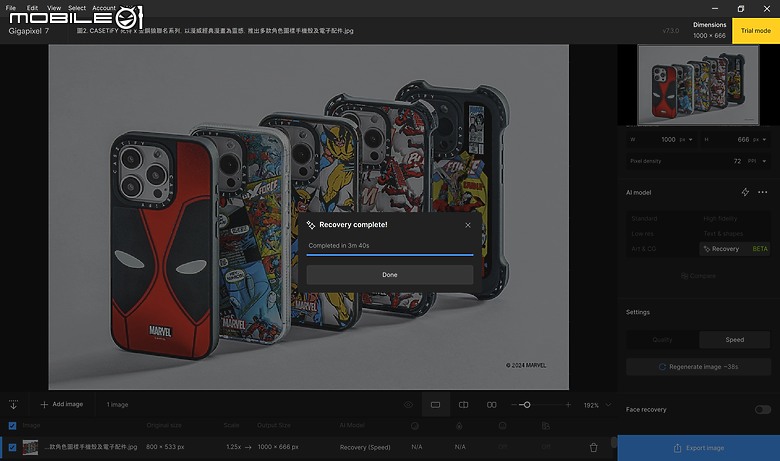Viewport: 780px width, 461px height.
Task: Select the split view layout icon
Action: 463,405
